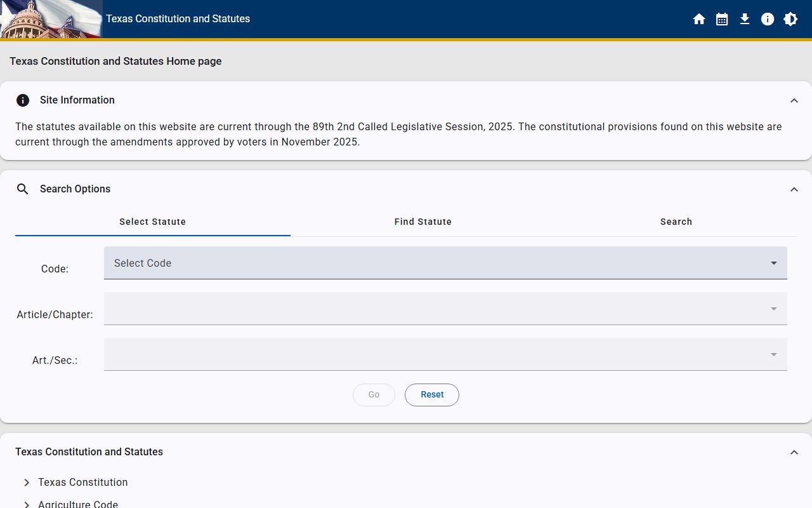Click the download icon in header
Image resolution: width=812 pixels, height=508 pixels.
(x=745, y=19)
